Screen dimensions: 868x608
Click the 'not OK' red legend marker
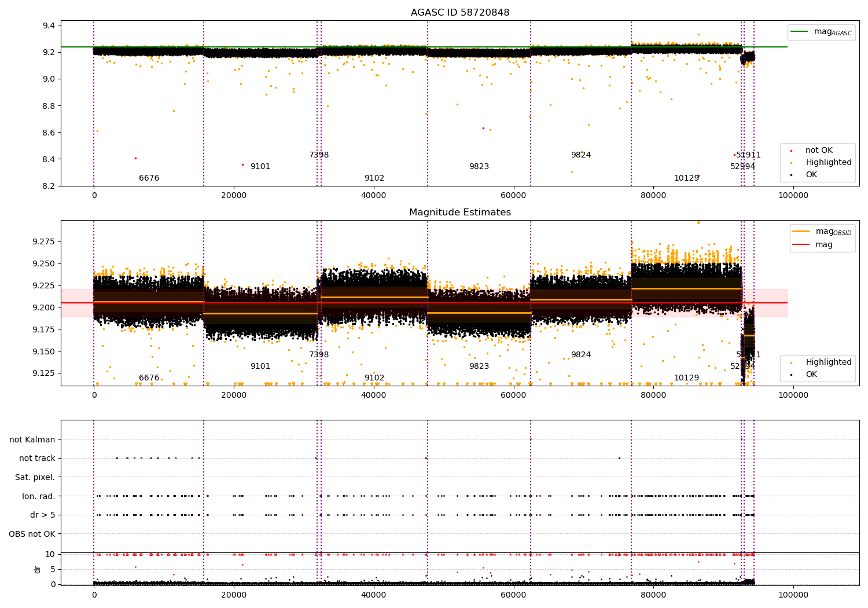pos(791,151)
